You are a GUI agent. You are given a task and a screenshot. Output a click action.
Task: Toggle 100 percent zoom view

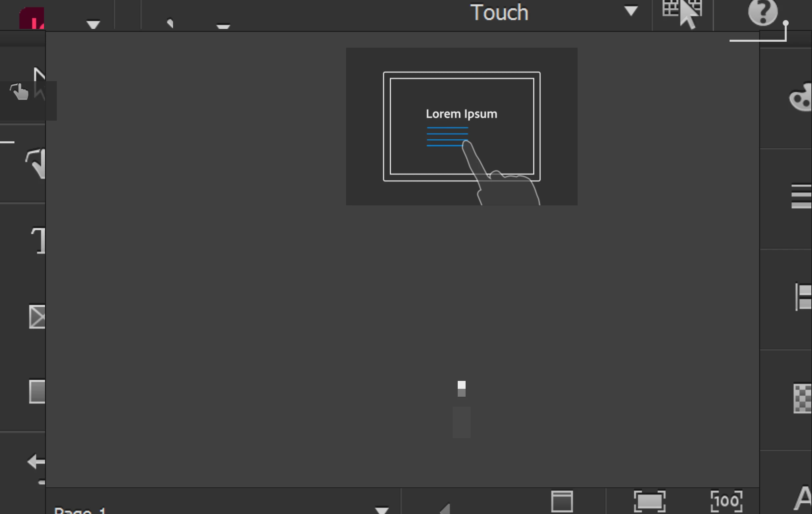(726, 502)
